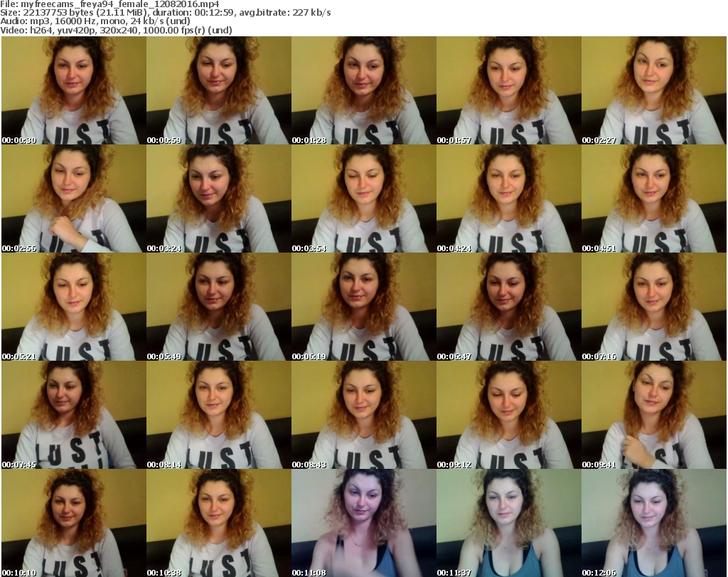Select the thumbnail frame at 00:02:27

pyautogui.click(x=654, y=90)
